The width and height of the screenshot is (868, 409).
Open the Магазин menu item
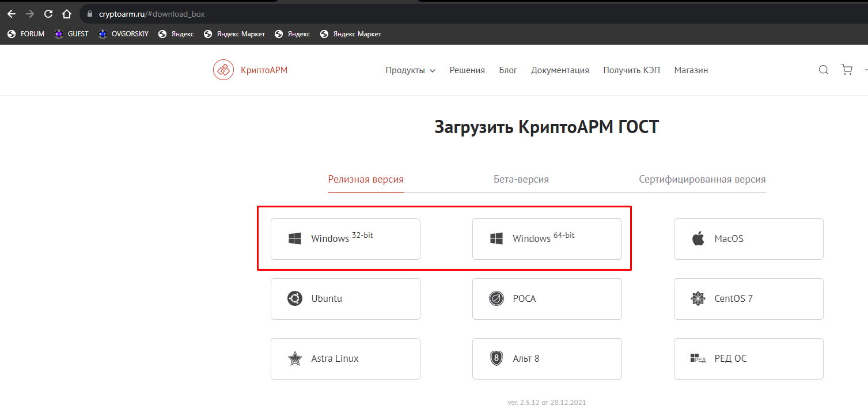tap(691, 70)
